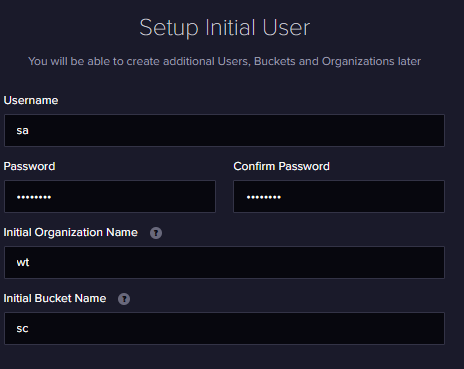Focus the Confirm Password input field
The height and width of the screenshot is (369, 464).
(339, 196)
